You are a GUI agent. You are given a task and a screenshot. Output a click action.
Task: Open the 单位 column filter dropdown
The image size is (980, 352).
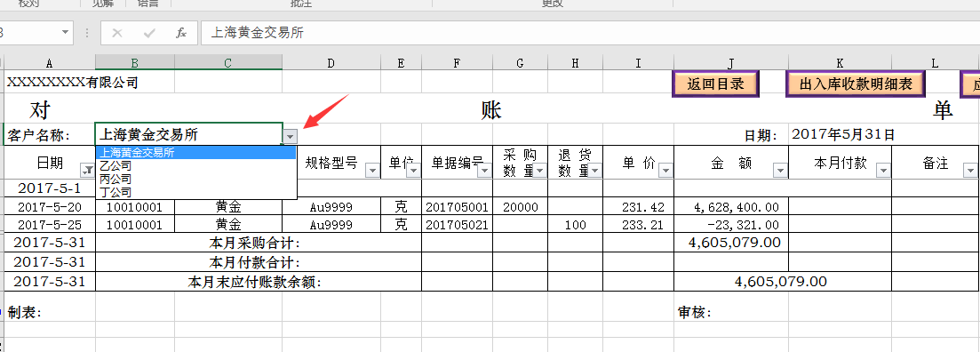pyautogui.click(x=414, y=170)
